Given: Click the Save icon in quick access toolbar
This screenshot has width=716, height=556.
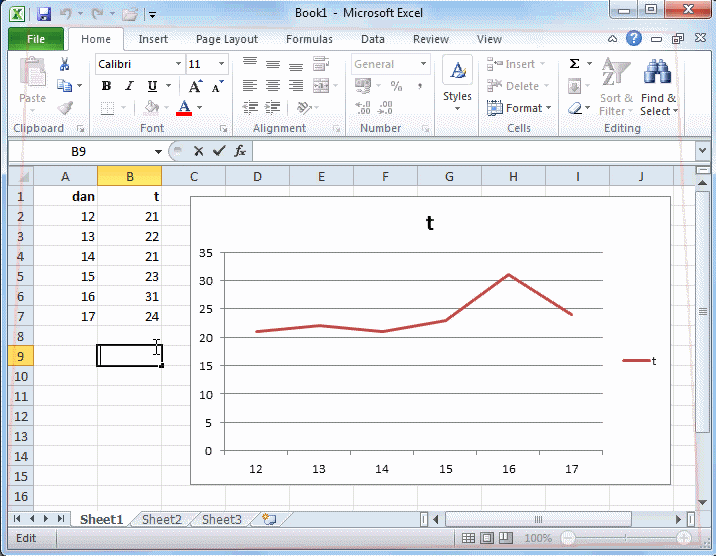Looking at the screenshot, I should [44, 14].
